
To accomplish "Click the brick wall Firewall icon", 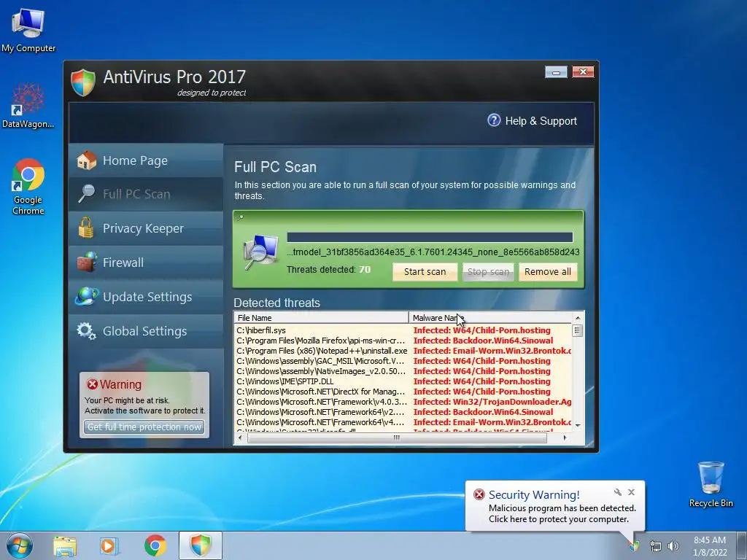I will pos(87,262).
